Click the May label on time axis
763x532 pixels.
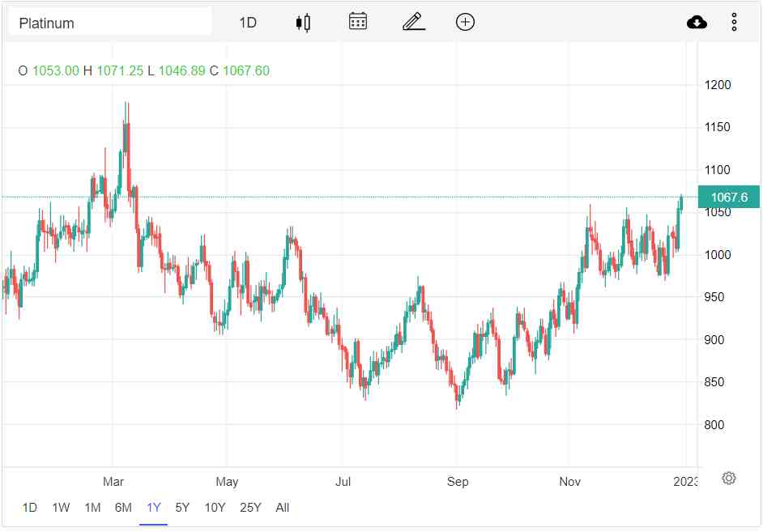(227, 482)
